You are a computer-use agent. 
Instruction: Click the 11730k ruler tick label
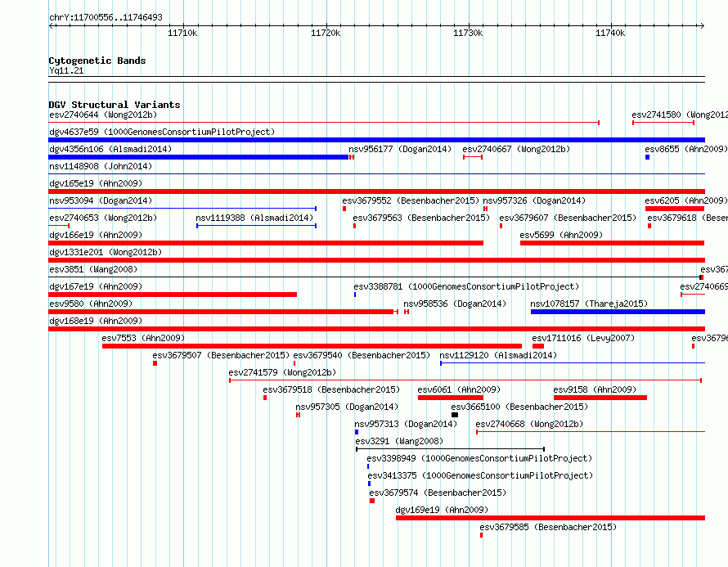468,33
